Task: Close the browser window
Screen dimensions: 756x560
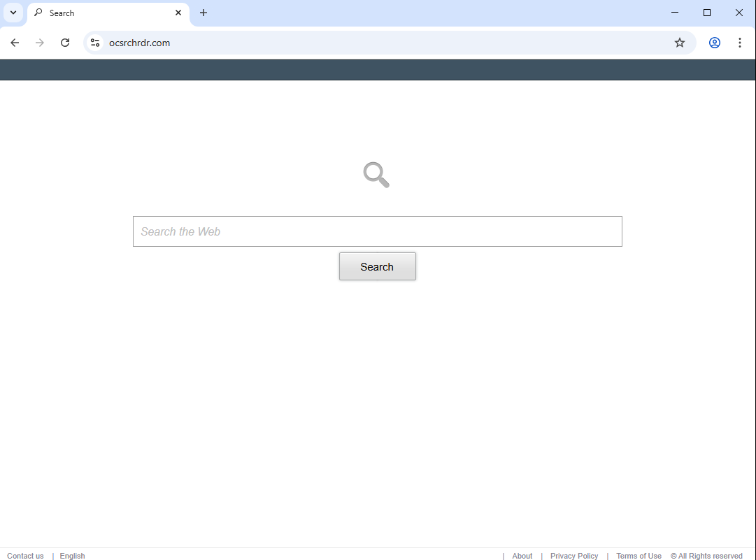Action: pyautogui.click(x=739, y=13)
